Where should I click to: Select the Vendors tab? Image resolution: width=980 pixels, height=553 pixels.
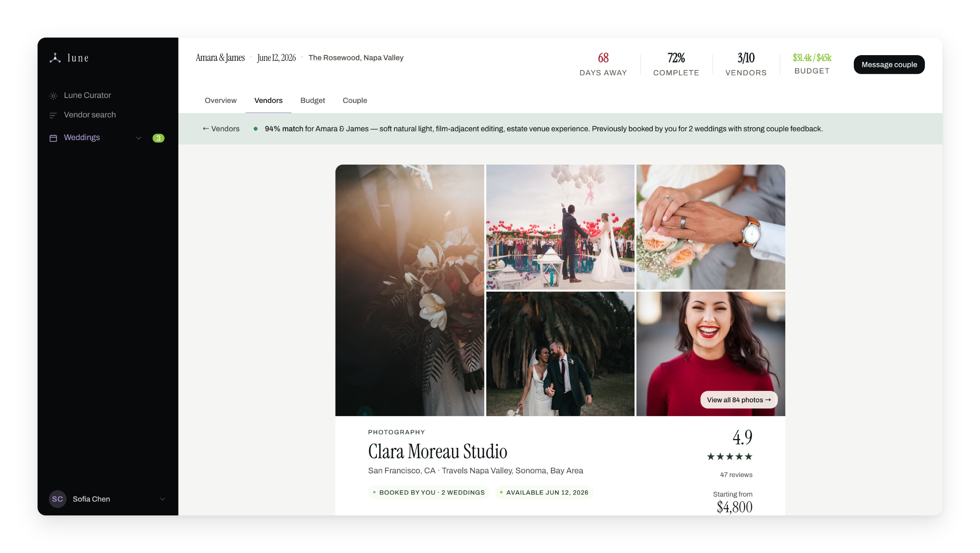click(268, 100)
